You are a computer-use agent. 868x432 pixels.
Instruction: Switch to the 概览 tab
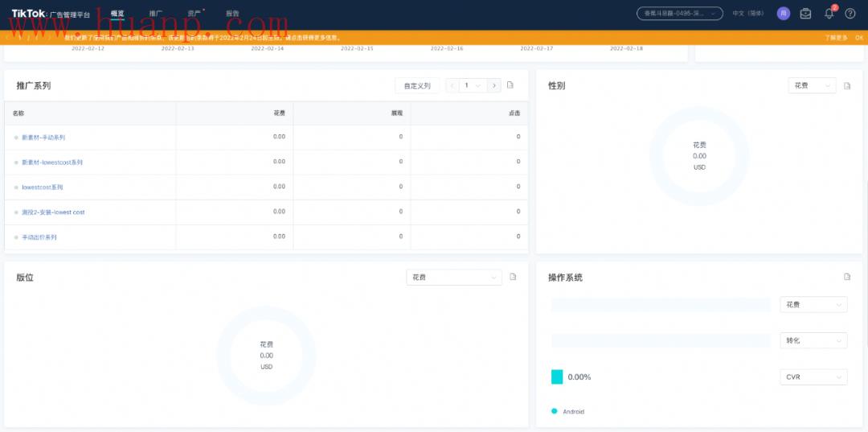coord(117,14)
